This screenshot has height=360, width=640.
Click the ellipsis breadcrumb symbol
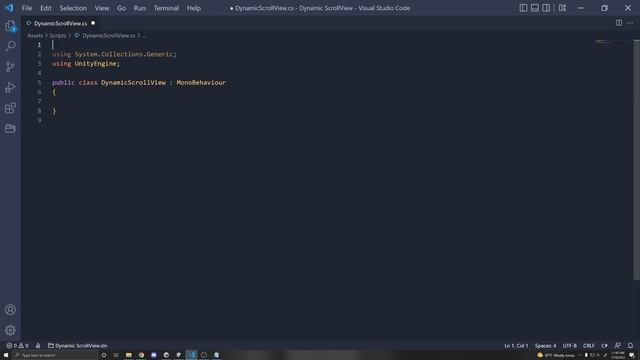pyautogui.click(x=144, y=36)
